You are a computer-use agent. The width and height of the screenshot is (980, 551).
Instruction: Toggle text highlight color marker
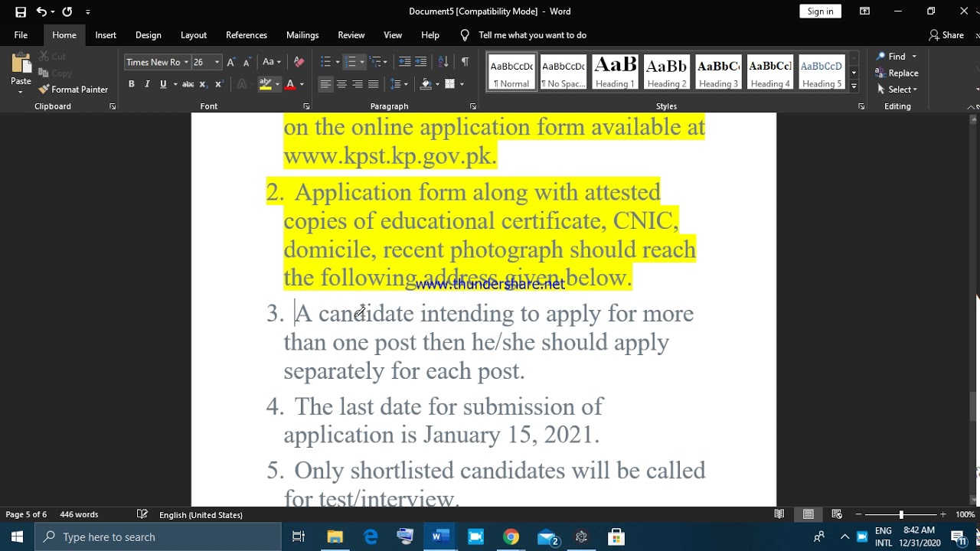tap(266, 84)
